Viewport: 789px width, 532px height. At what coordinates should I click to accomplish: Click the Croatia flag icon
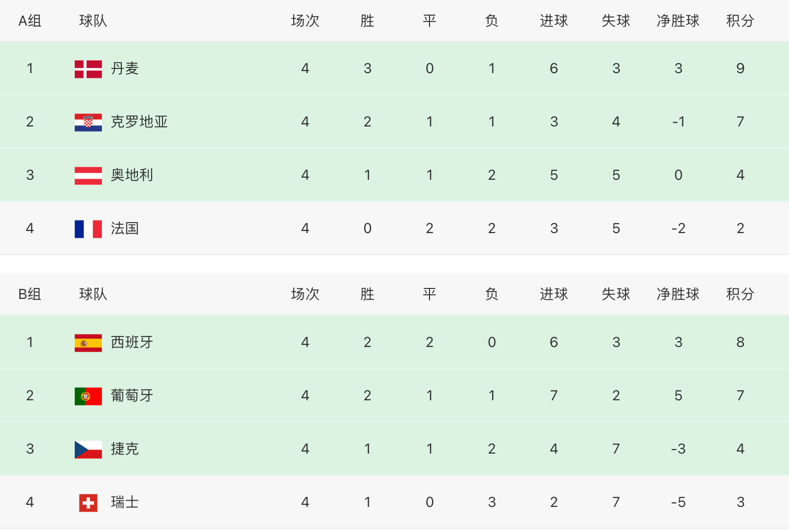coord(88,122)
